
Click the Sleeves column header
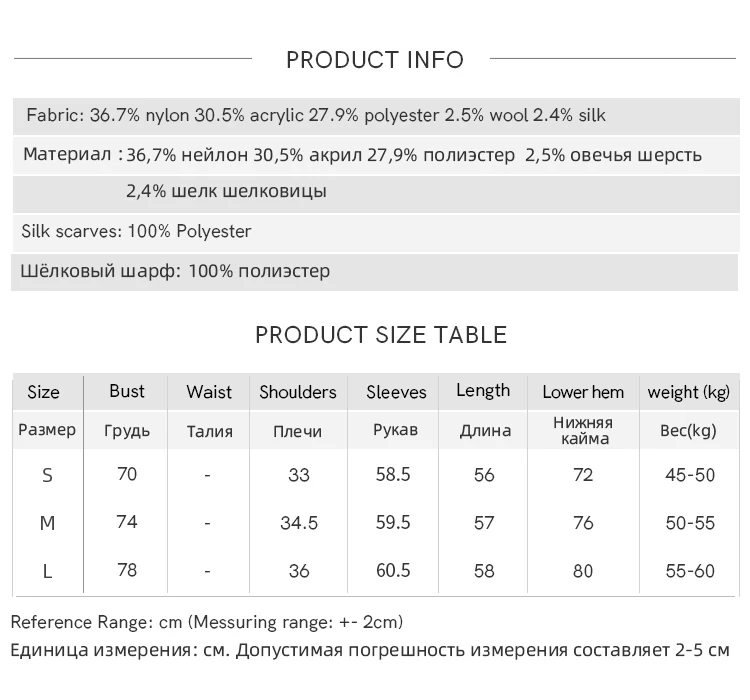pyautogui.click(x=396, y=392)
